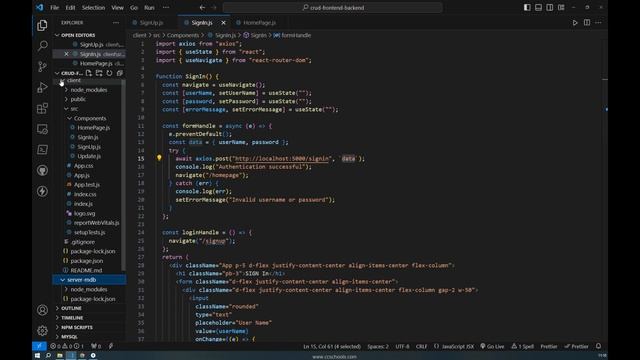
Task: Open the Selection menu
Action: click(x=93, y=7)
